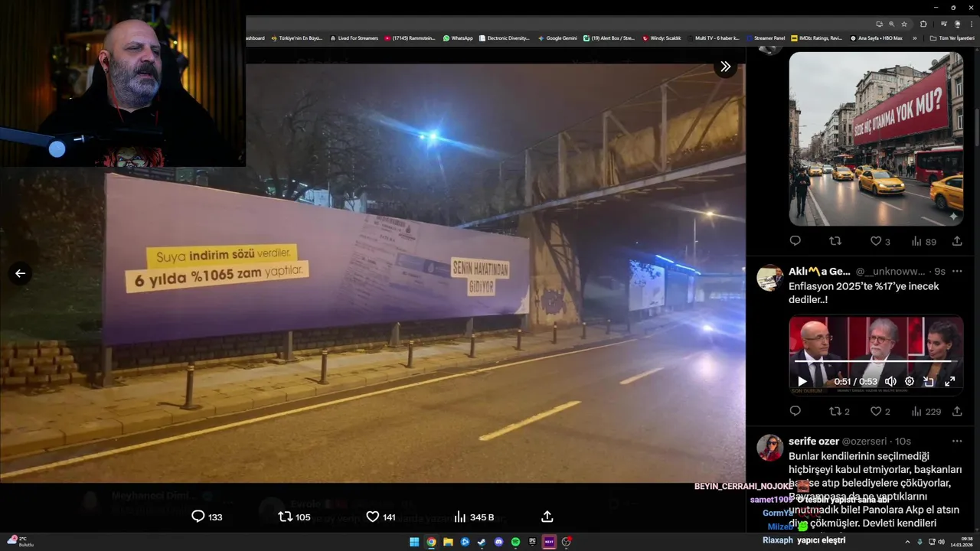Open the (17145) Rammstein bookmark
980x551 pixels.
tap(410, 37)
